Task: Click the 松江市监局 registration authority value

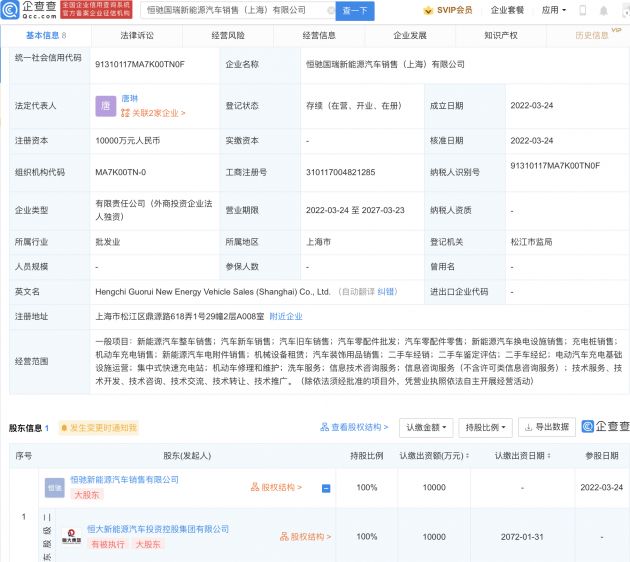Action: point(531,242)
